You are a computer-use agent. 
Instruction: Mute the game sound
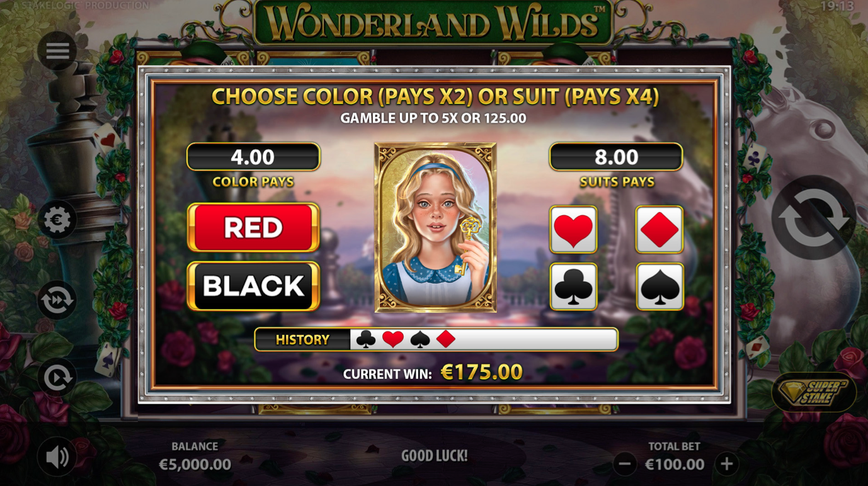(57, 456)
